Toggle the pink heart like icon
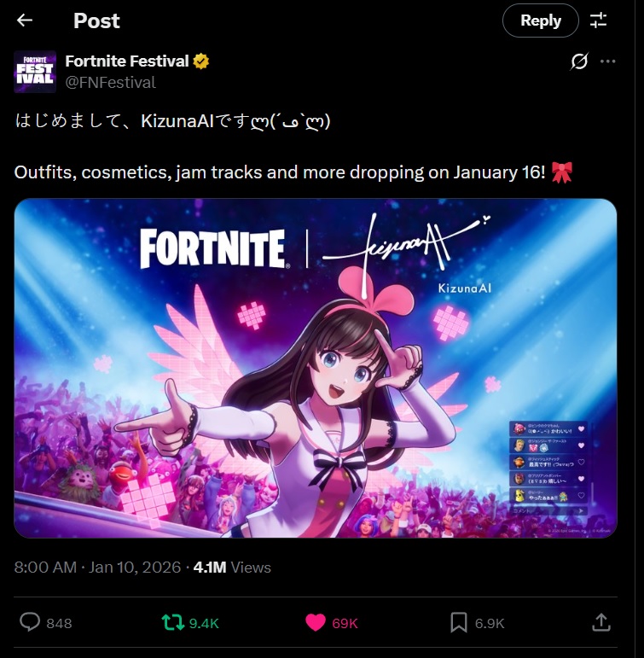 [316, 623]
